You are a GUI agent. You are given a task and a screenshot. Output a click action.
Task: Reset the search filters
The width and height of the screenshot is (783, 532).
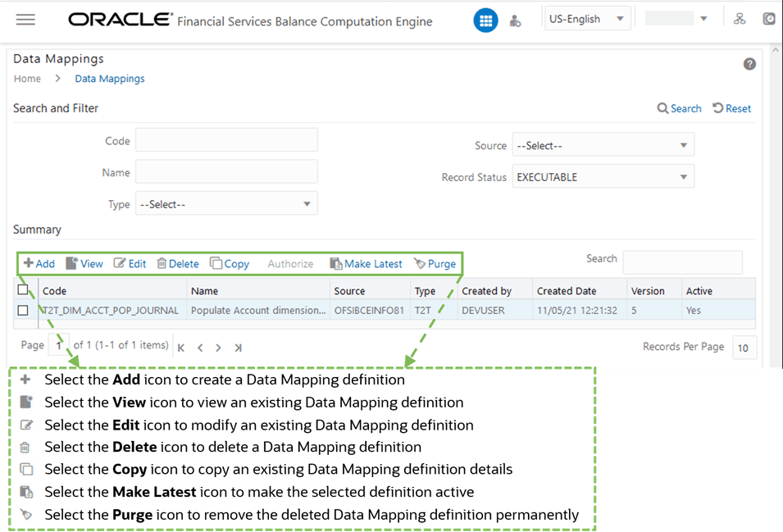731,108
